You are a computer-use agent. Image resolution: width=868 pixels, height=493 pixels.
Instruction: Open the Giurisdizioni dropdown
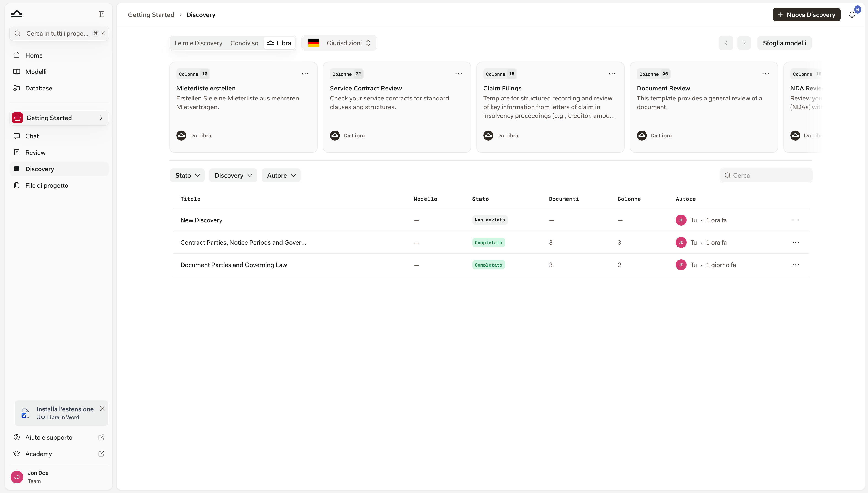coord(339,43)
